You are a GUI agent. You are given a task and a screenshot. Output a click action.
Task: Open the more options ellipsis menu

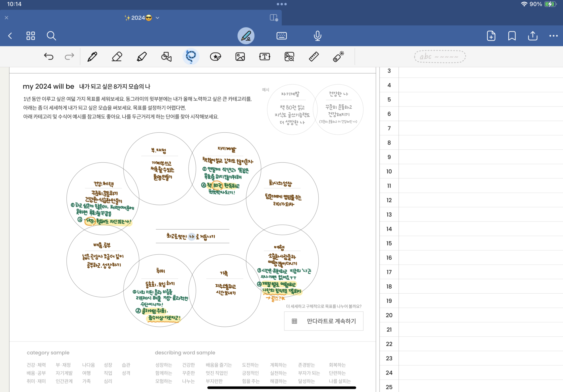click(553, 36)
